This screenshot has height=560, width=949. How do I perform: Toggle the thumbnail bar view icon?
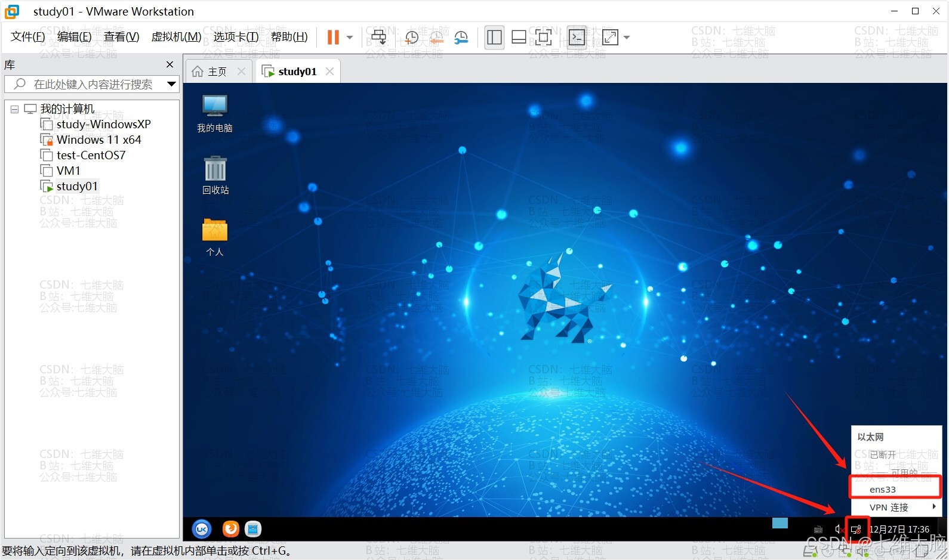pos(519,37)
